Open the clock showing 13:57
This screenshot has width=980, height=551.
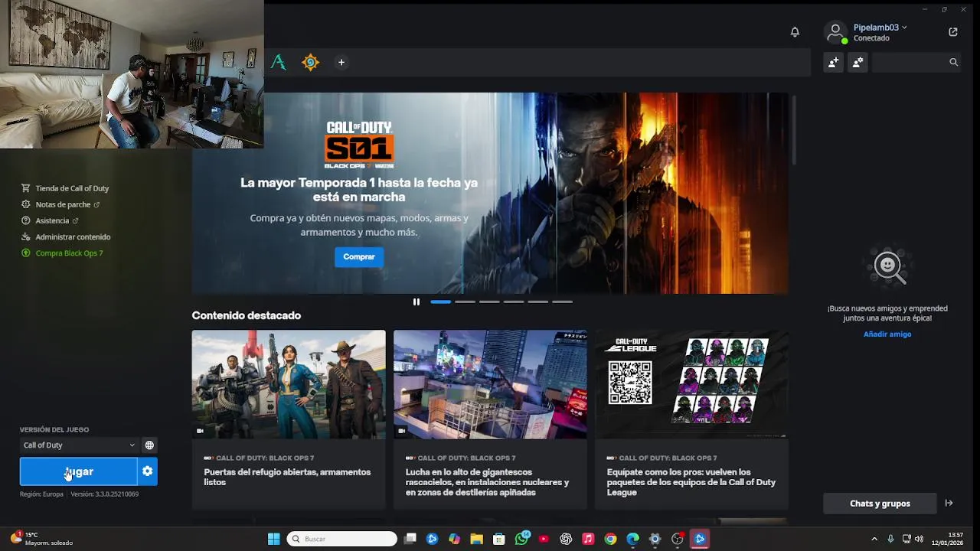[x=949, y=539]
